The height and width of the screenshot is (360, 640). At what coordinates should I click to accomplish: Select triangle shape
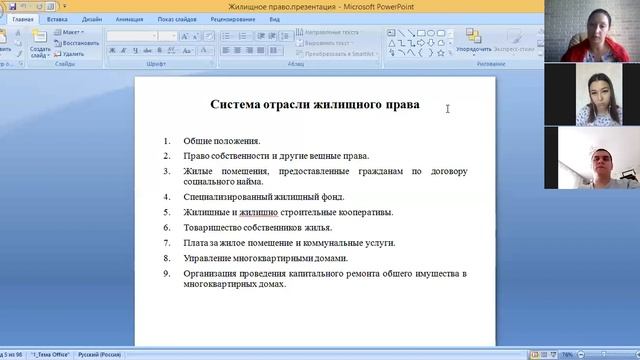(391, 43)
